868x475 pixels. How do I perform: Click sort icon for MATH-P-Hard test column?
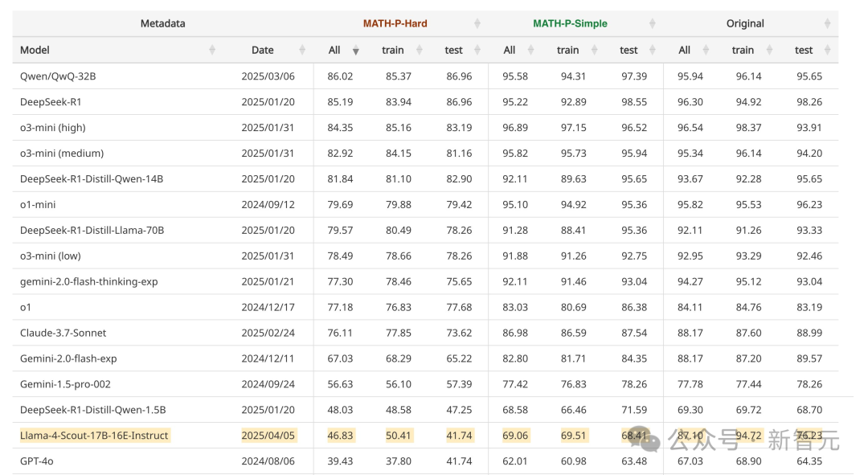[x=477, y=50]
